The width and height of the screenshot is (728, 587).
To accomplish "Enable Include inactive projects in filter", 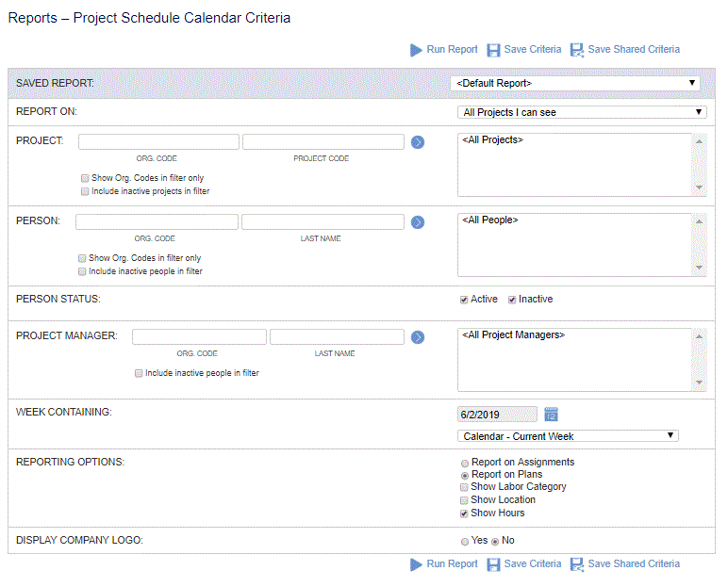I will click(85, 191).
